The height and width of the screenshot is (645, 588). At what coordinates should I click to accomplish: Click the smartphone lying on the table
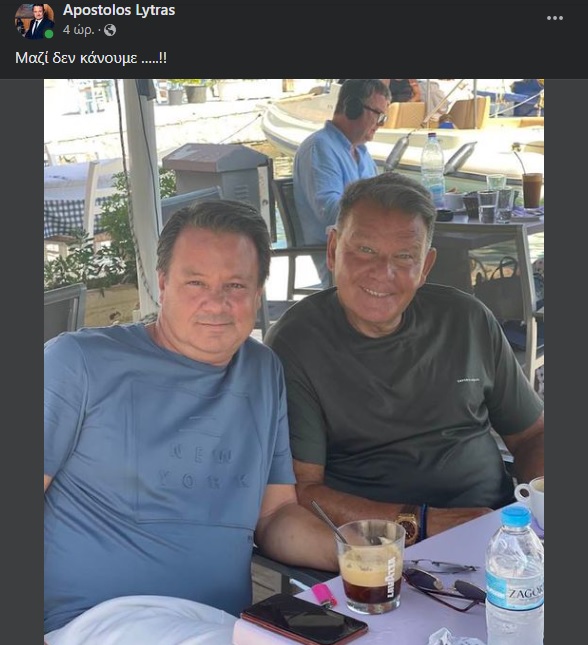click(304, 619)
